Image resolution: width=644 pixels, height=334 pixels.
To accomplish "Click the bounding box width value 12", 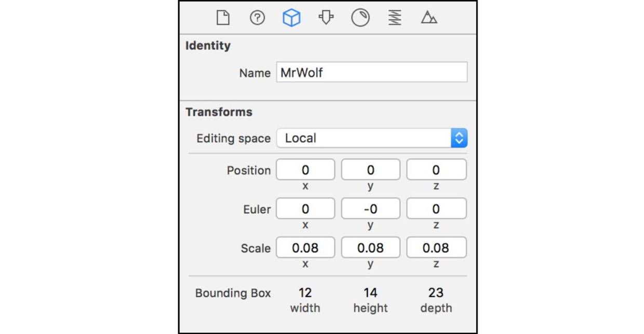I will (305, 293).
